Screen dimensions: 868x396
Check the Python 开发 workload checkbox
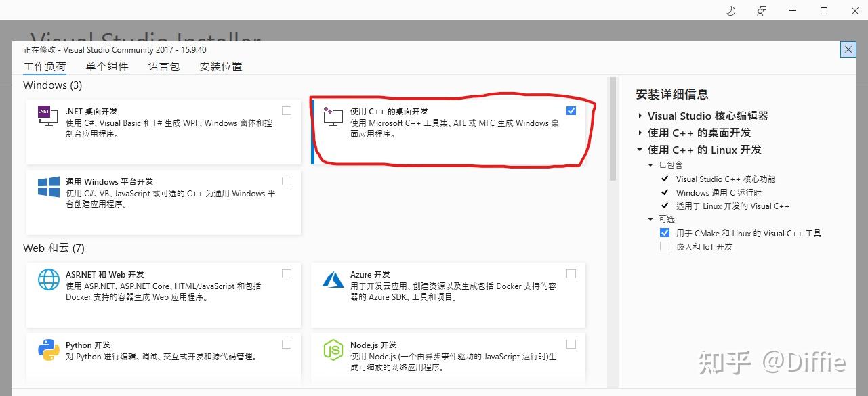coord(287,344)
